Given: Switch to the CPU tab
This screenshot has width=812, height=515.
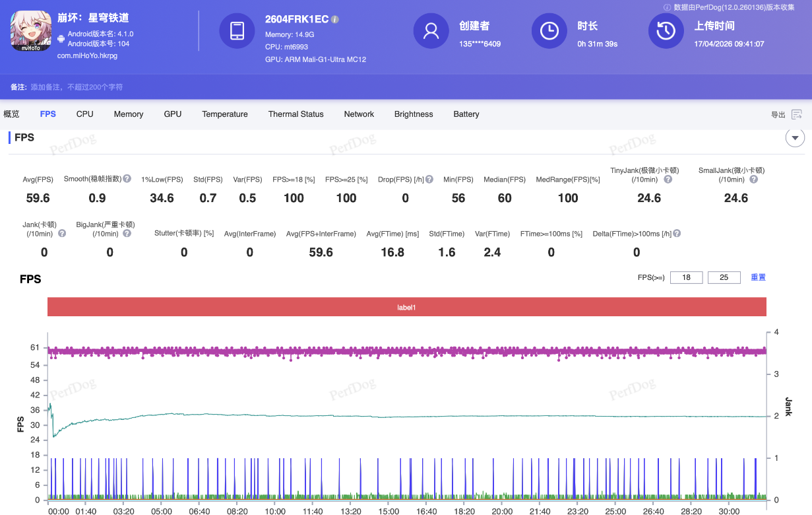Looking at the screenshot, I should point(84,114).
